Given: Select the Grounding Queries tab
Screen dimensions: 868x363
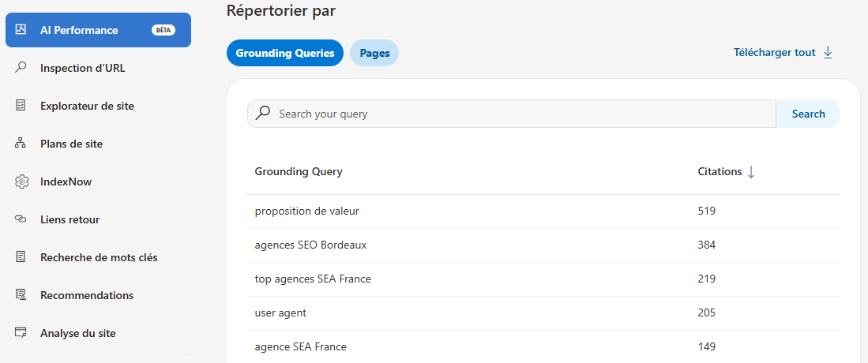Looking at the screenshot, I should (284, 53).
